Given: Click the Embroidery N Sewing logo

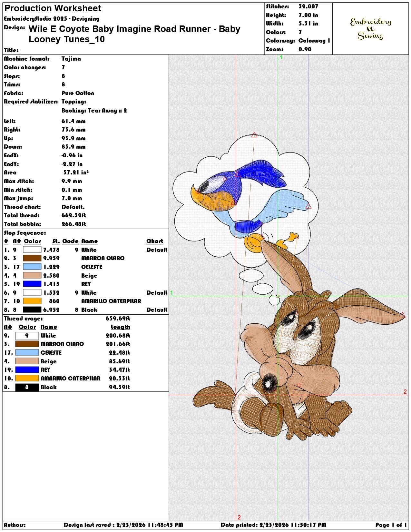Looking at the screenshot, I should pos(371,29).
